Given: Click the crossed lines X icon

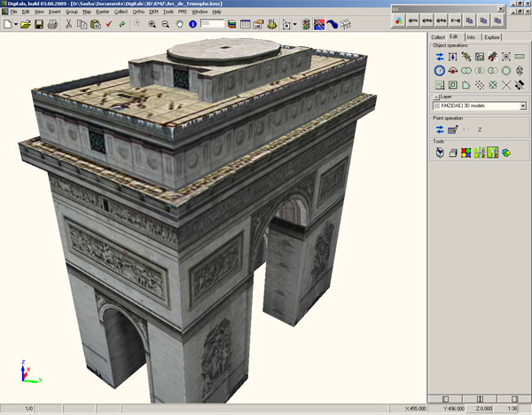Looking at the screenshot, I should (506, 85).
